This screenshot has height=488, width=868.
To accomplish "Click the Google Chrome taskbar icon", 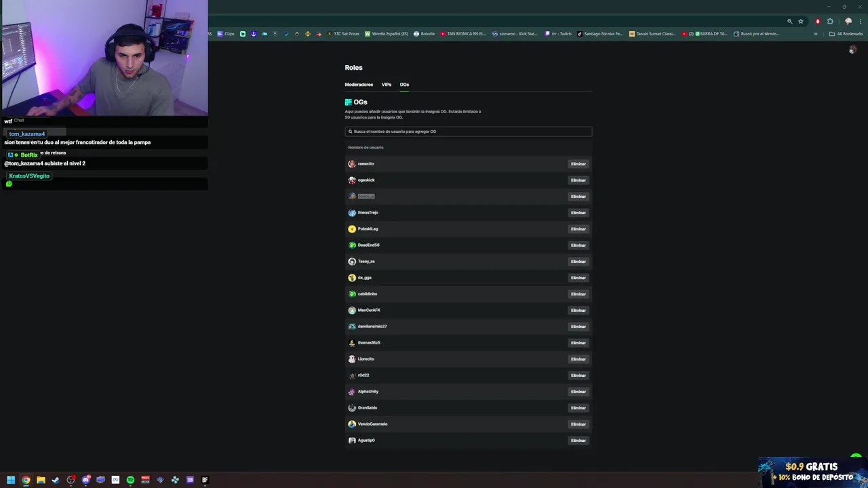I will coord(26,480).
